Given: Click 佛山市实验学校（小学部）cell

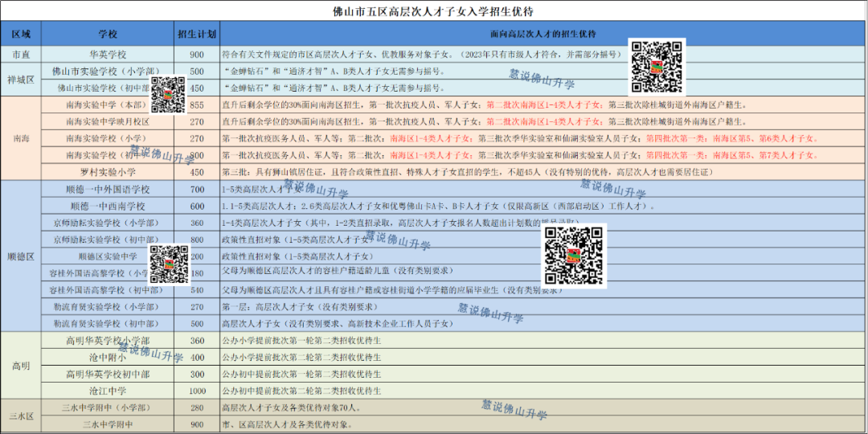Looking at the screenshot, I should pos(108,71).
